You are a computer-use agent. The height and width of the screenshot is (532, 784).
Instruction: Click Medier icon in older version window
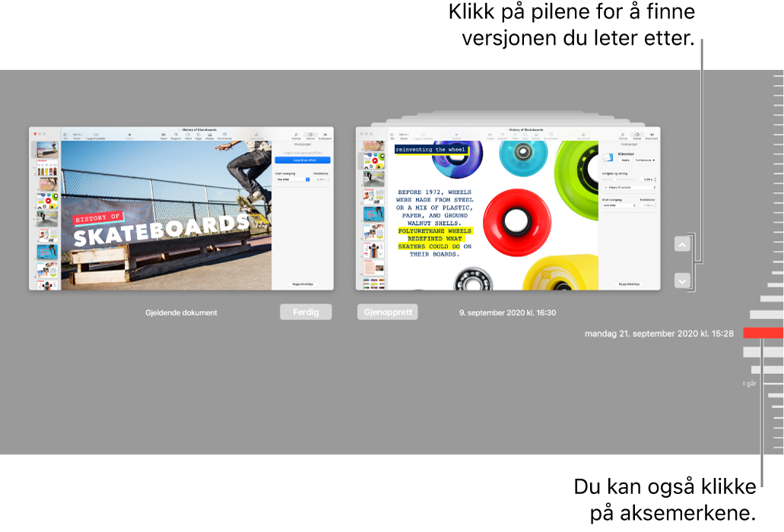(x=536, y=136)
